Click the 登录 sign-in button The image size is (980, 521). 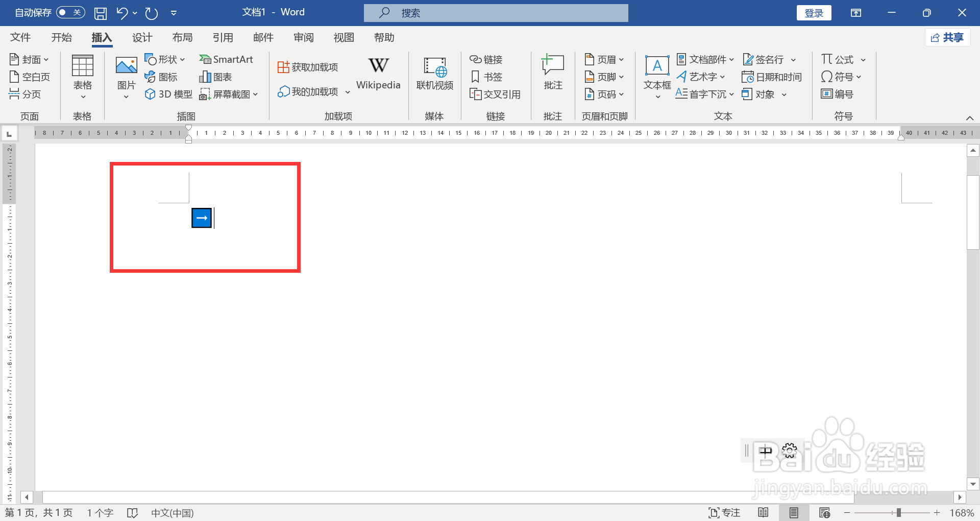click(x=814, y=13)
